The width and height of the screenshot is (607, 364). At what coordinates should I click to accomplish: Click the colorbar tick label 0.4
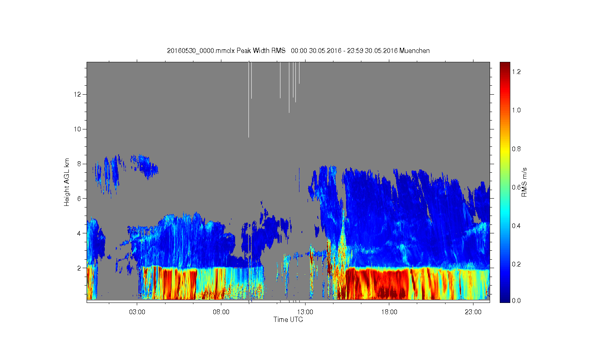pyautogui.click(x=517, y=226)
